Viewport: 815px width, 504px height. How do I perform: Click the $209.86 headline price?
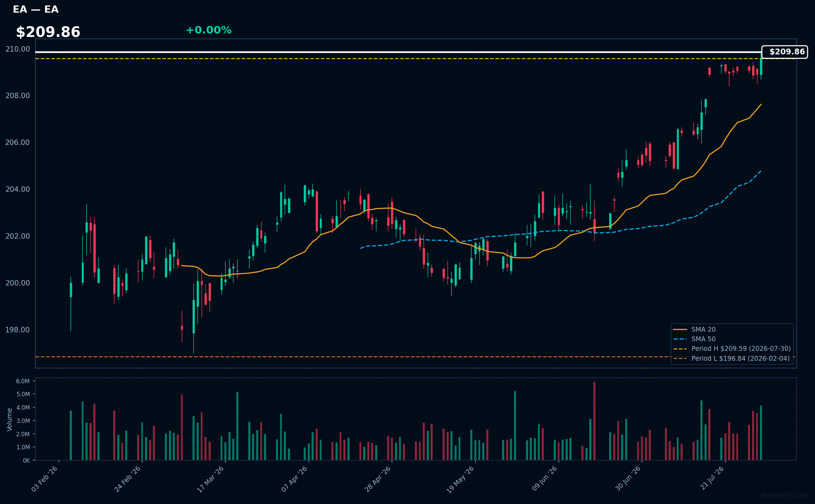(x=48, y=32)
